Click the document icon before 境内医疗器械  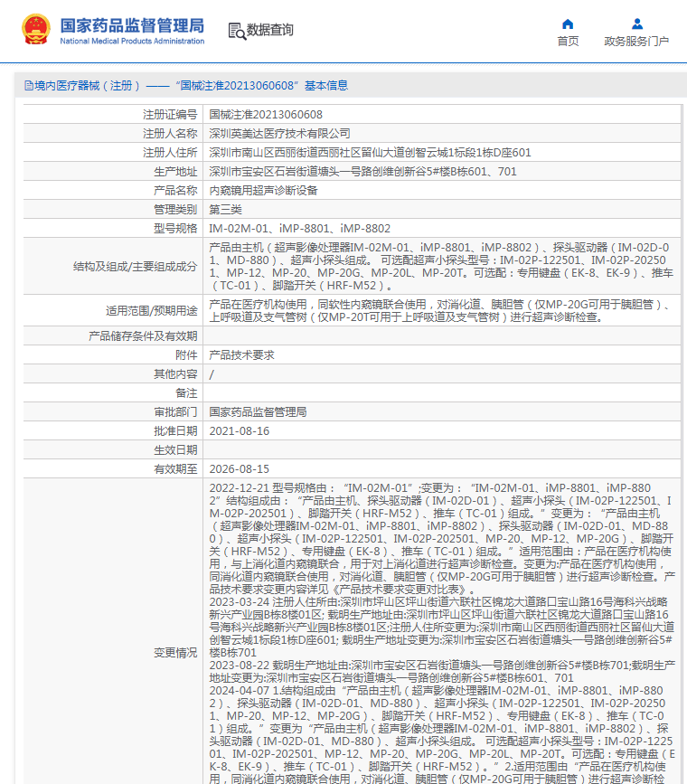click(x=29, y=86)
